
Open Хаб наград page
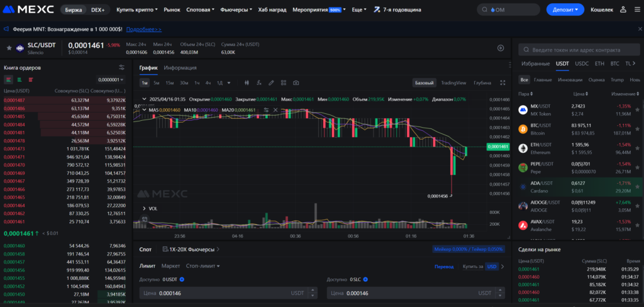tap(272, 9)
